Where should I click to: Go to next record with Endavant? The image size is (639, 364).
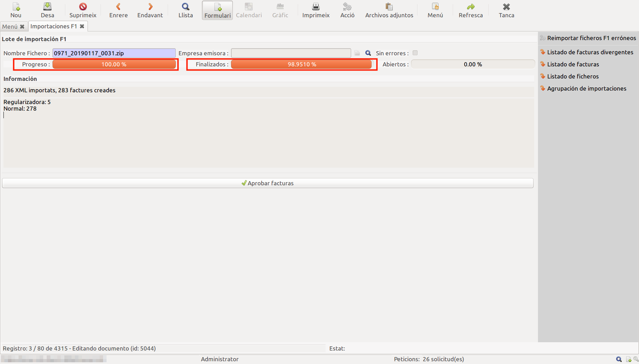150,10
